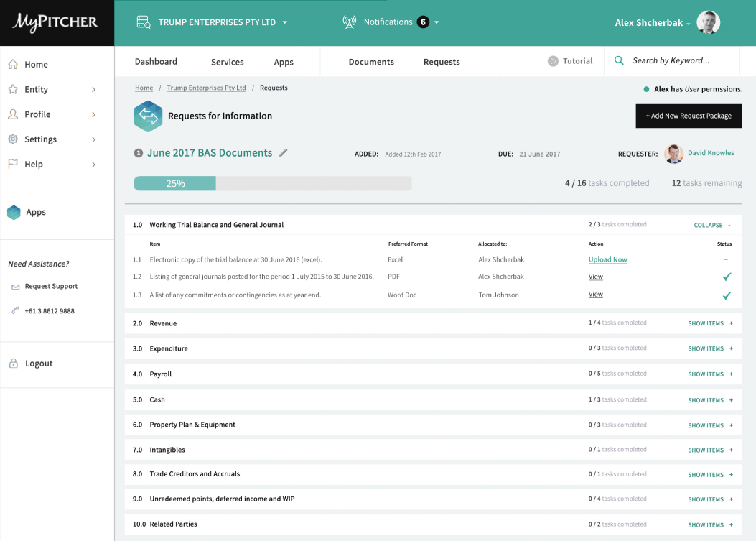This screenshot has width=756, height=541.
Task: Click the search magnifier icon
Action: click(x=619, y=61)
